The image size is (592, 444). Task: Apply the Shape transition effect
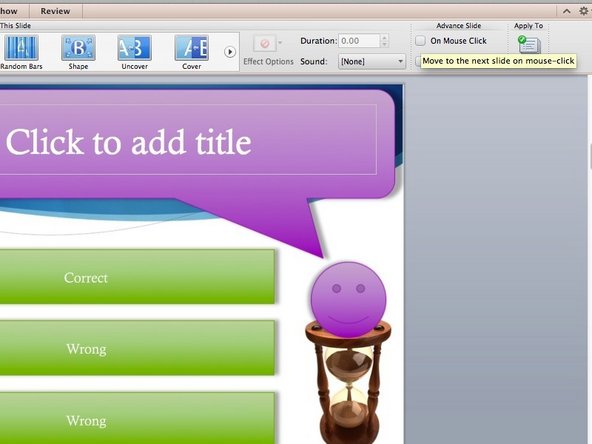tap(78, 53)
